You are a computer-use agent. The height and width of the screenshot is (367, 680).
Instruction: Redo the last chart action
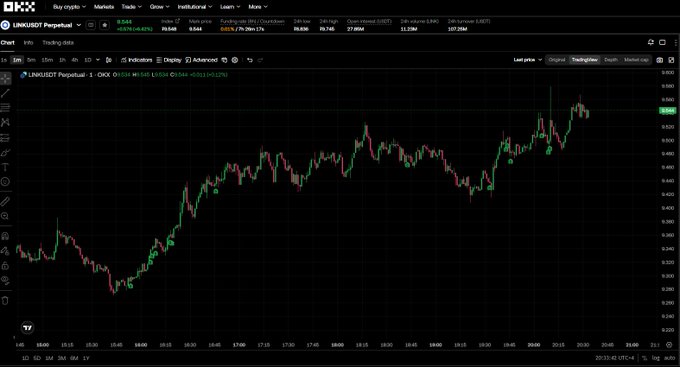[260, 60]
